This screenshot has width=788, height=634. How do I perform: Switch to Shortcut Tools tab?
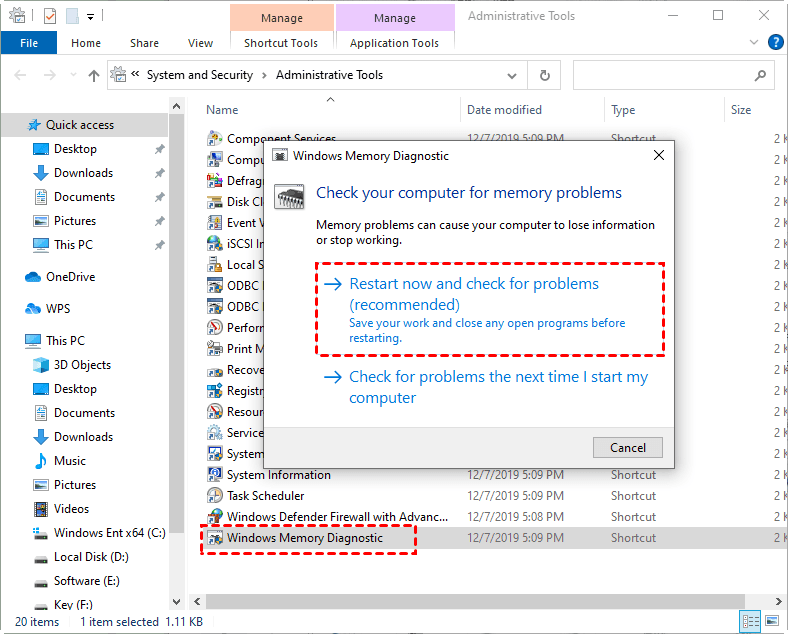(281, 43)
